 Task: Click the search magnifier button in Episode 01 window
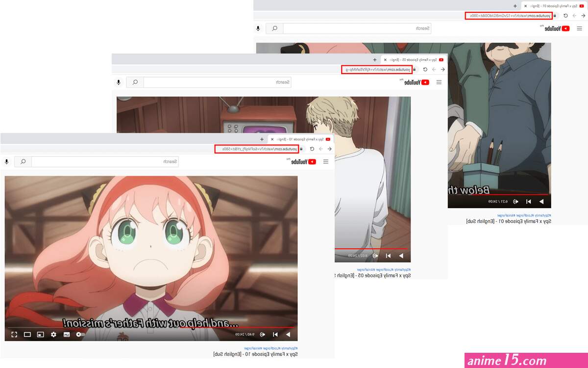(275, 28)
